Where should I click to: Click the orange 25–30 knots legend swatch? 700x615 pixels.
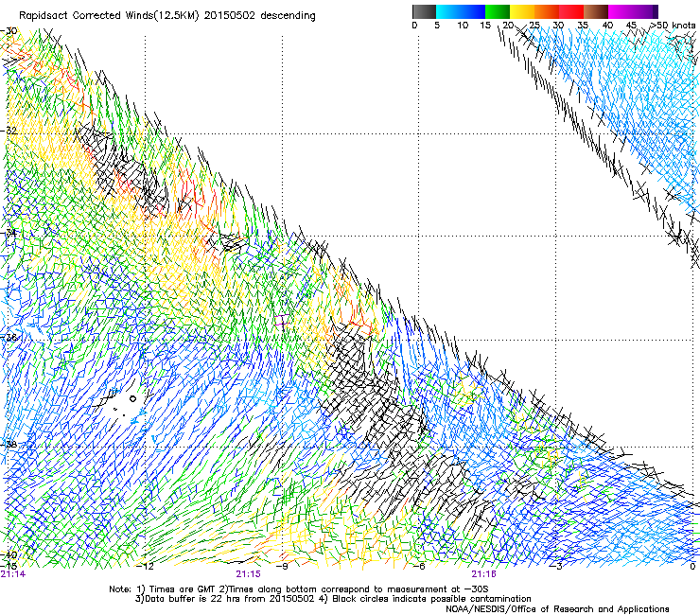pyautogui.click(x=547, y=11)
